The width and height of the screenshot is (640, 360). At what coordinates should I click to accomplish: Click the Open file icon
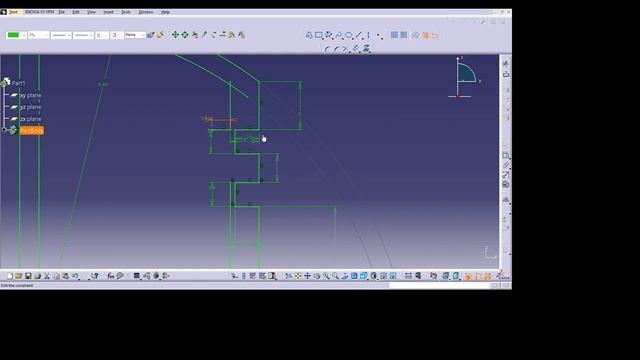click(x=18, y=276)
